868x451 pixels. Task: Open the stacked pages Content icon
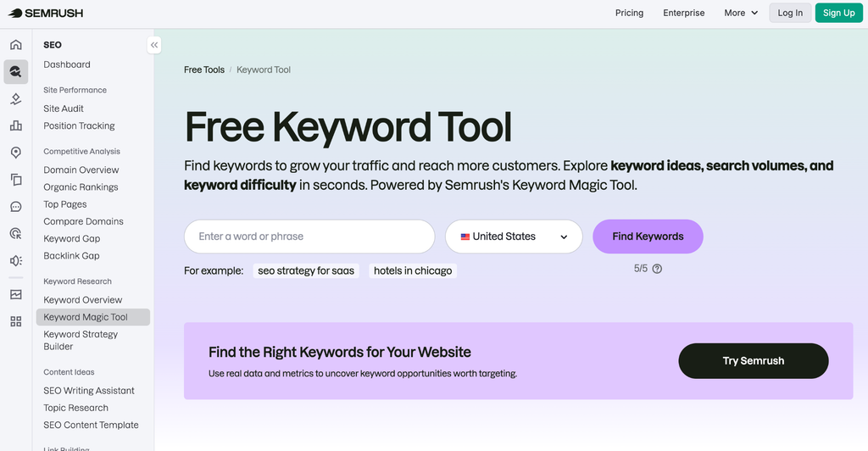coord(16,179)
